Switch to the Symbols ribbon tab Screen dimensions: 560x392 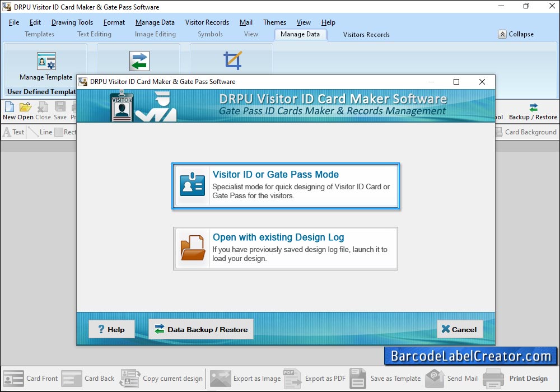pos(211,34)
